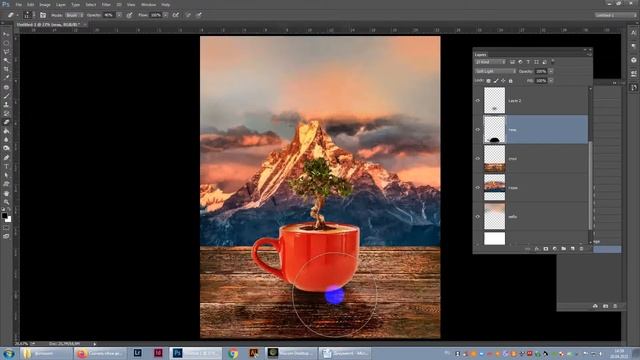Open Lightroom from the taskbar
This screenshot has height=360, width=640.
138,353
